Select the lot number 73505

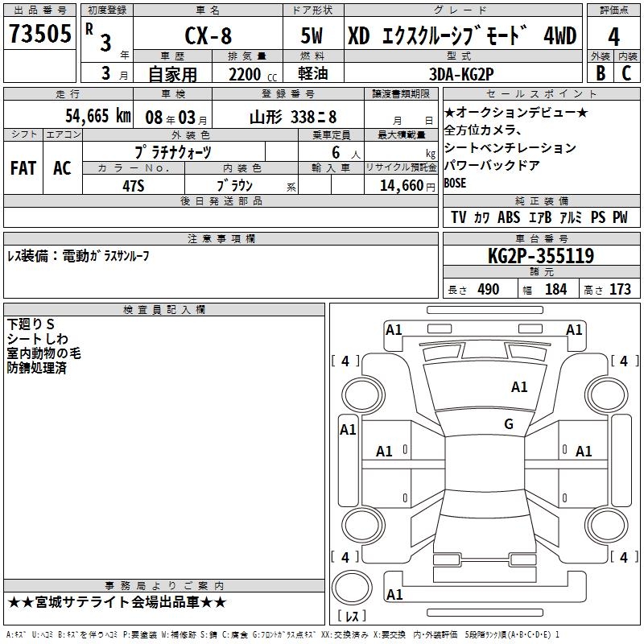pos(40,33)
